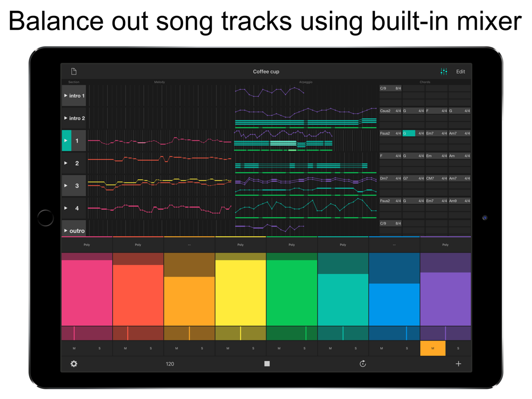
Task: Open the document file icon
Action: coord(73,71)
